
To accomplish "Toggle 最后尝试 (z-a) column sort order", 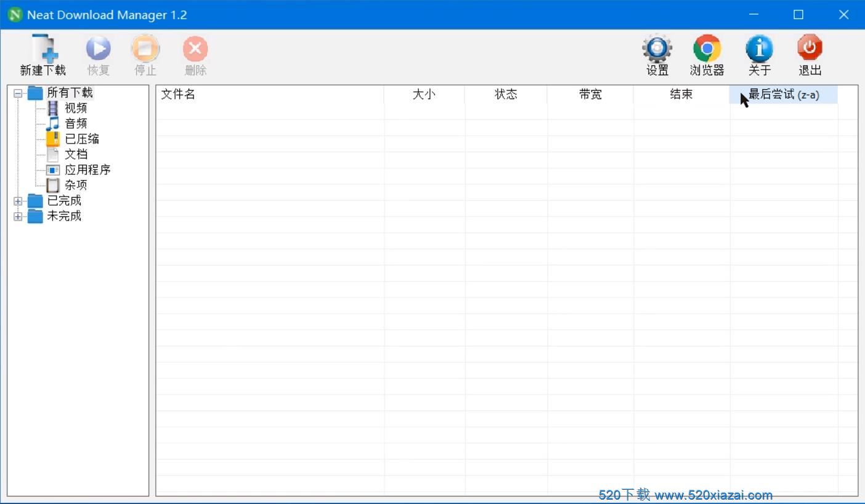I will pyautogui.click(x=784, y=94).
